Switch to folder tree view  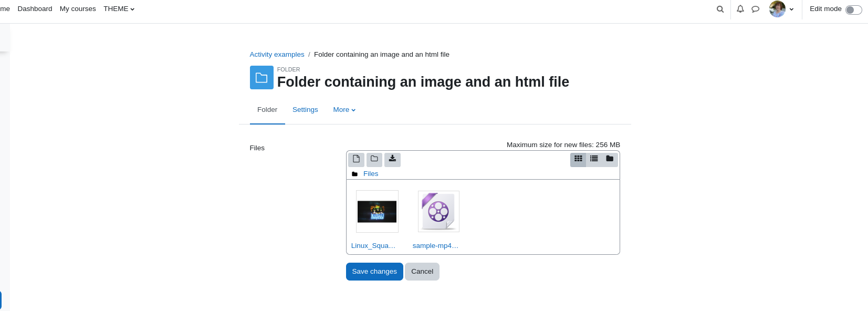point(610,159)
